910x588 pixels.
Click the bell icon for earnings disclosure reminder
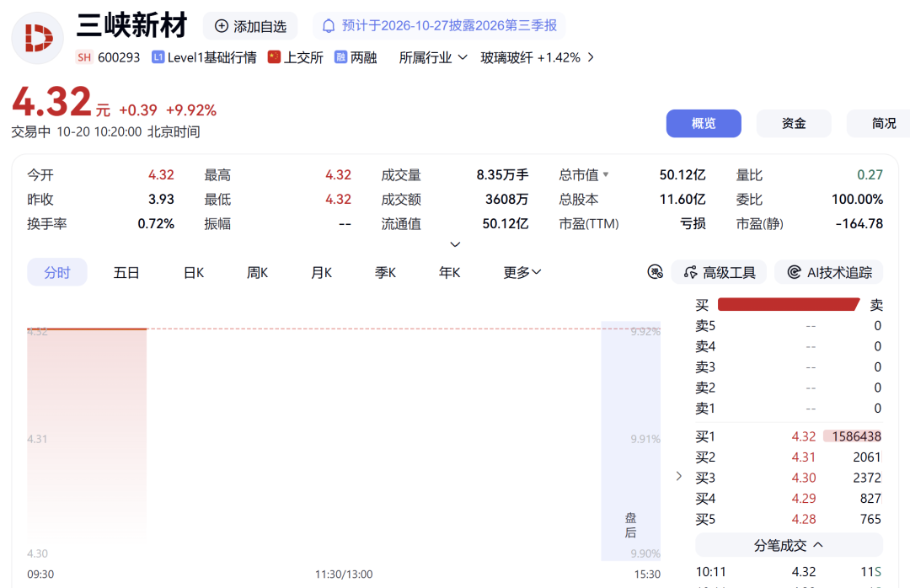click(329, 26)
